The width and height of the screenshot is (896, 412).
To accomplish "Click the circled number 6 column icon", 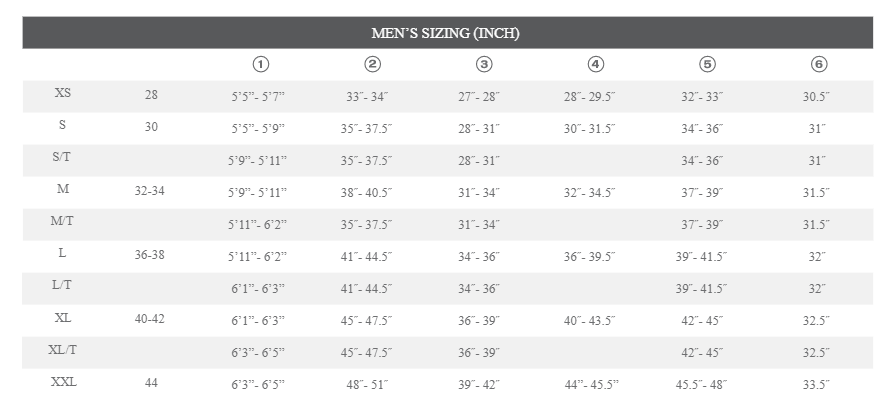I will pyautogui.click(x=819, y=64).
